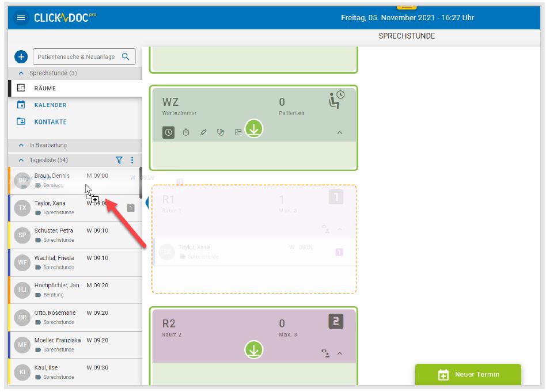
Task: Click the Neuer Termin button
Action: click(x=468, y=375)
